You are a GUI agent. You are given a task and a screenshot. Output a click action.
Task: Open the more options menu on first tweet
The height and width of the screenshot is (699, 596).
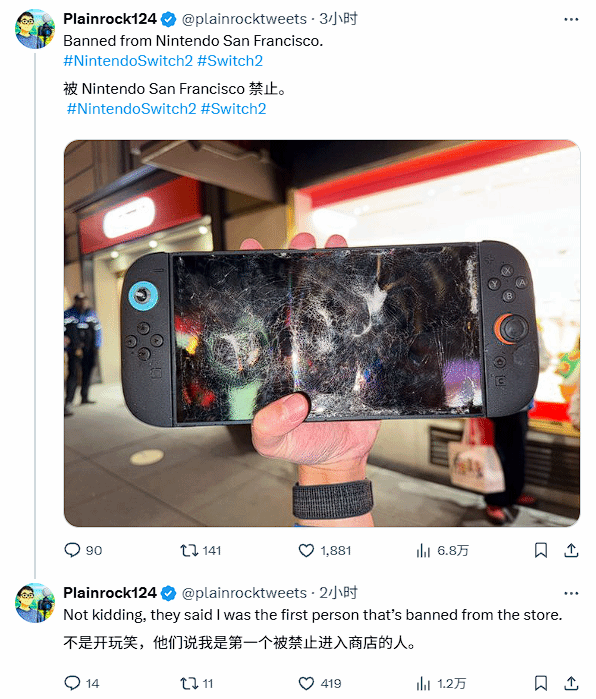[571, 19]
